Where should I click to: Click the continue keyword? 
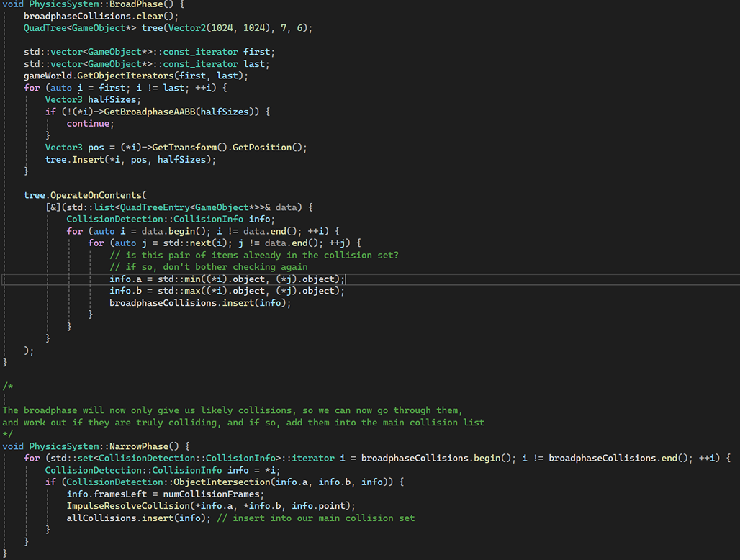coord(90,124)
